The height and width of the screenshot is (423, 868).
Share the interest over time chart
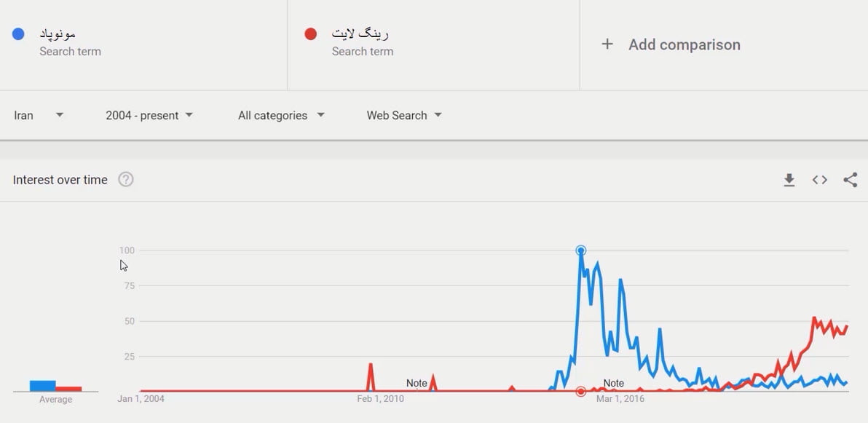point(850,180)
